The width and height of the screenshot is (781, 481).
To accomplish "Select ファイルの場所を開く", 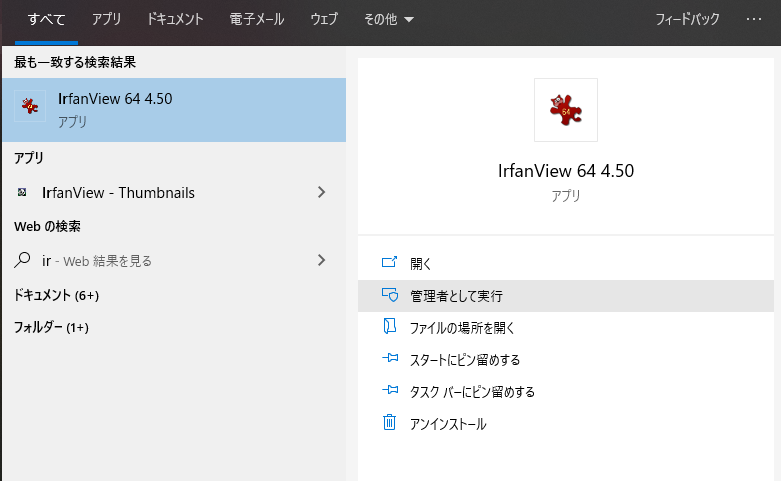I will tap(565, 328).
